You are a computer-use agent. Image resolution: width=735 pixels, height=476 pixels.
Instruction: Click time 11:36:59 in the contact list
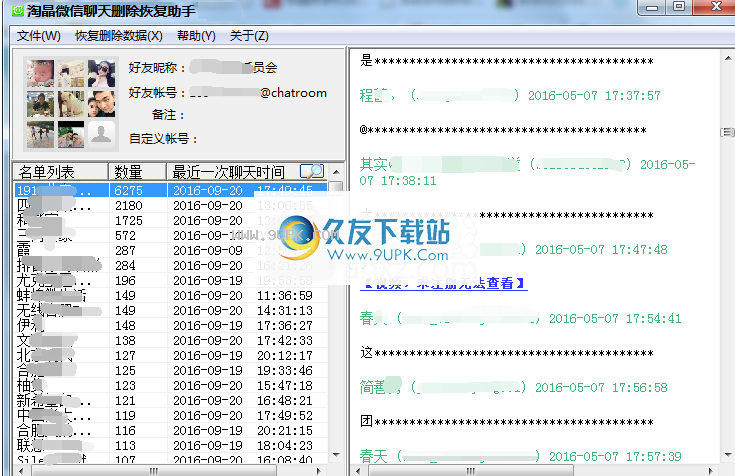tap(285, 295)
